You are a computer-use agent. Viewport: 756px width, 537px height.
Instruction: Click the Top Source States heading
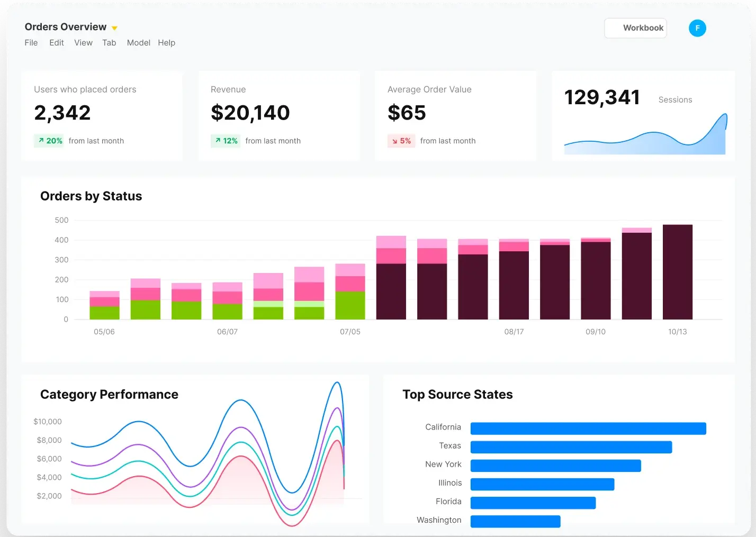(457, 395)
